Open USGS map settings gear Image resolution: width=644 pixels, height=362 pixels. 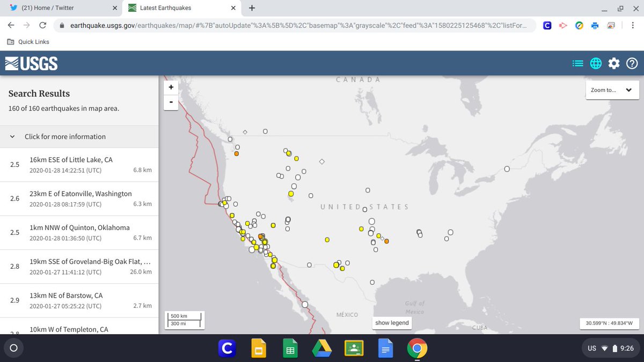(614, 63)
